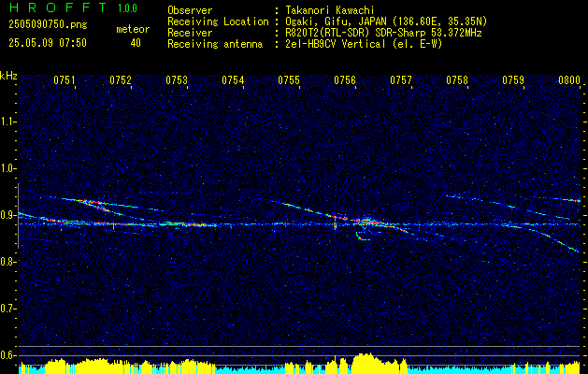Click time marker 0758
The height and width of the screenshot is (374, 588).
pos(457,80)
